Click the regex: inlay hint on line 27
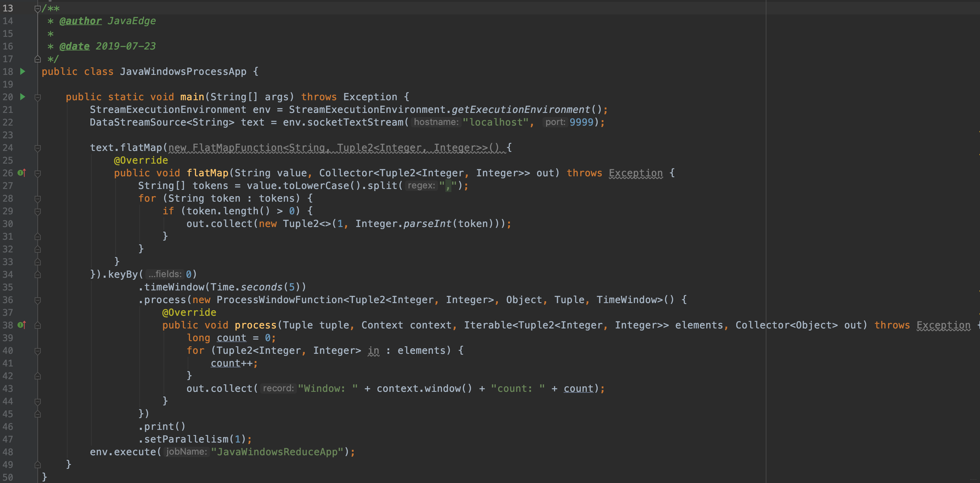 click(421, 185)
